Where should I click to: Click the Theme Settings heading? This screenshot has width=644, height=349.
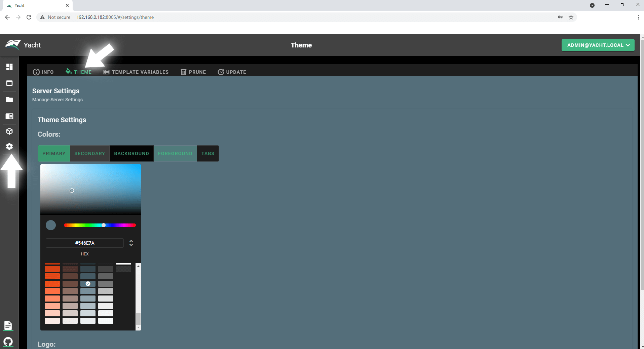pos(62,120)
